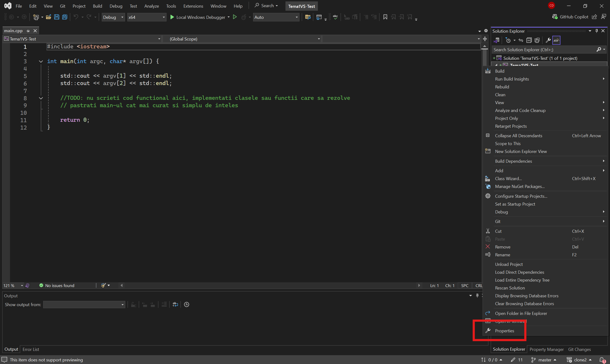This screenshot has width=610, height=364.
Task: Toggle word wrap in Output panel
Action: (x=175, y=304)
